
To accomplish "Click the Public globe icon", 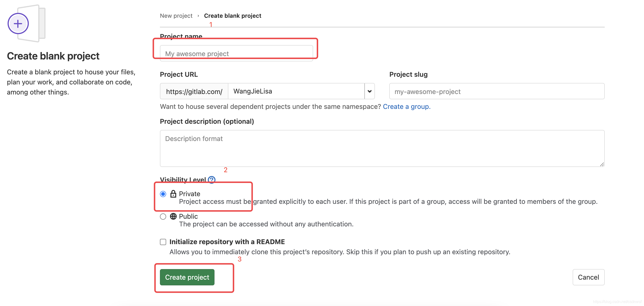I will click(x=173, y=216).
